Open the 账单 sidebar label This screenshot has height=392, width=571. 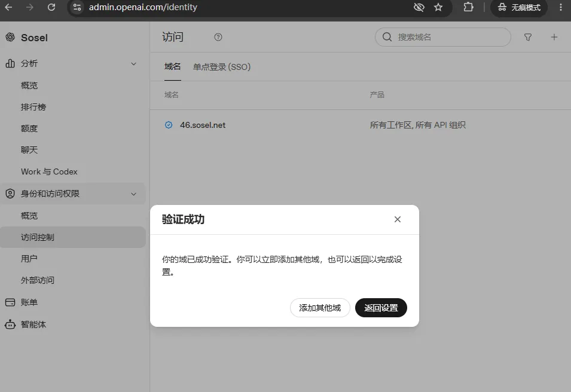click(x=29, y=302)
